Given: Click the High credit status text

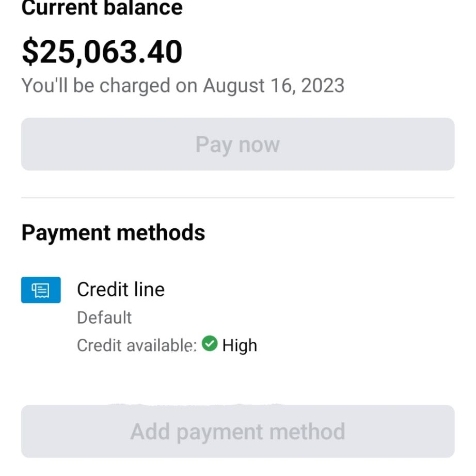Looking at the screenshot, I should click(x=240, y=345).
